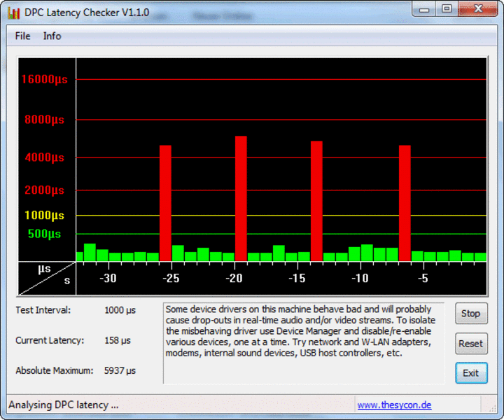The image size is (504, 420).
Task: Click the yellow 1000µs axis label
Action: pyautogui.click(x=44, y=216)
